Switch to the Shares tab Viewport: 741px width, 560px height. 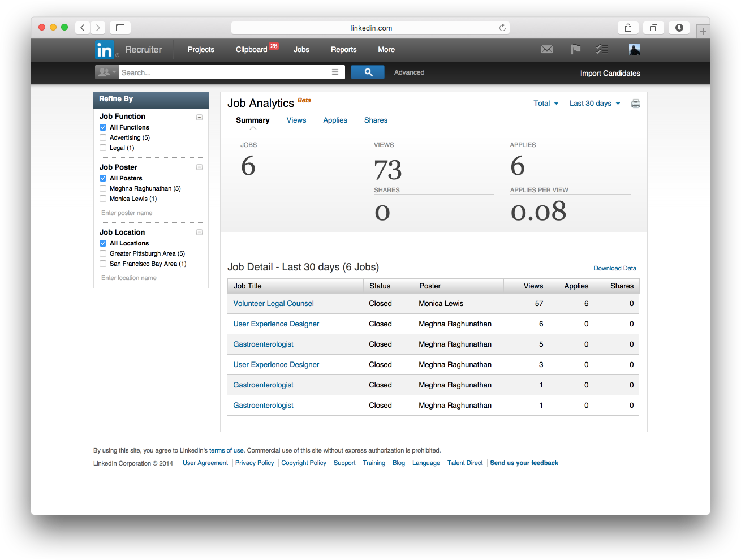coord(376,120)
